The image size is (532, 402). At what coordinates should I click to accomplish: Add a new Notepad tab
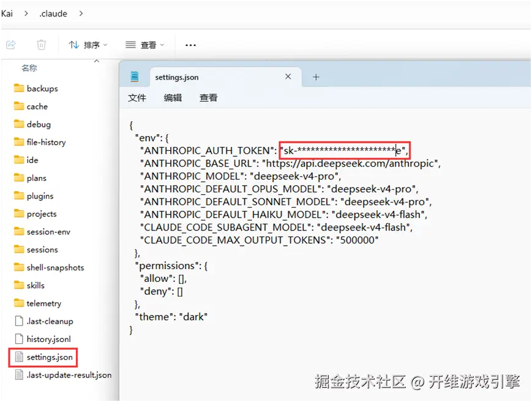point(316,77)
